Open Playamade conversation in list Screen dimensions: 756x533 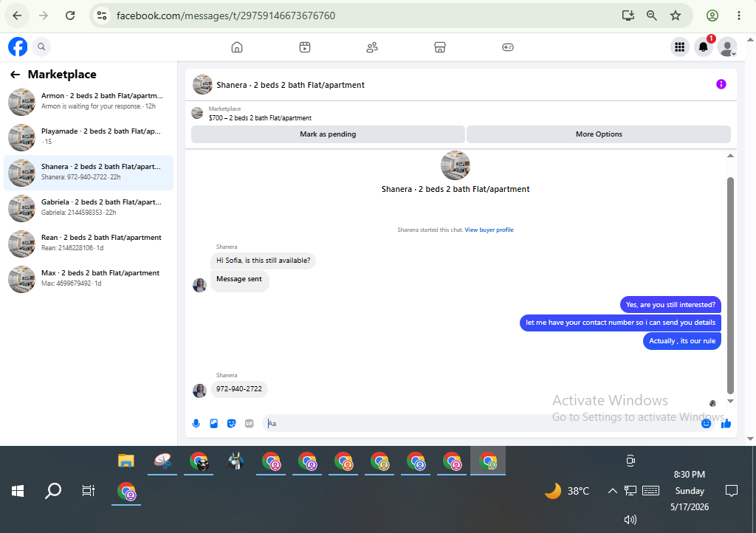89,137
